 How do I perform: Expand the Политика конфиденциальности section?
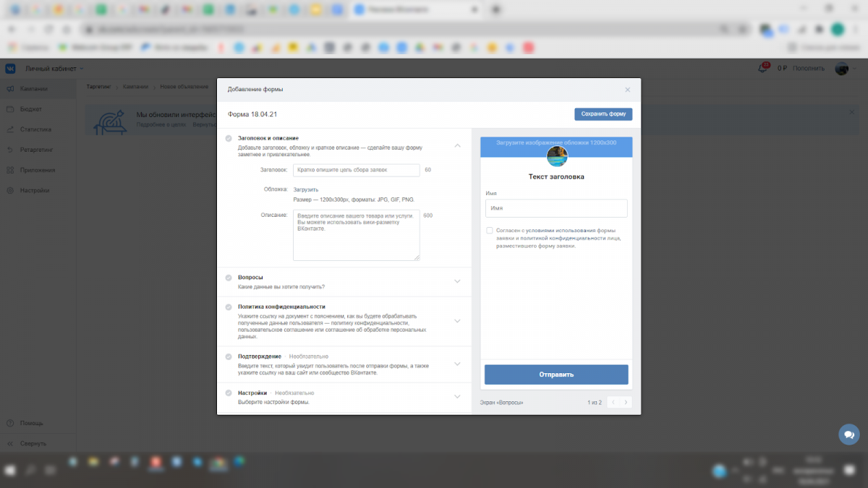coord(457,321)
